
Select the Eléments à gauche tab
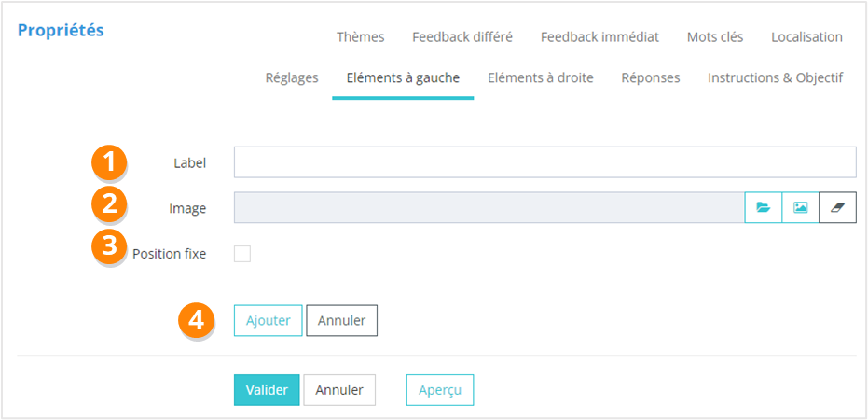pos(403,77)
